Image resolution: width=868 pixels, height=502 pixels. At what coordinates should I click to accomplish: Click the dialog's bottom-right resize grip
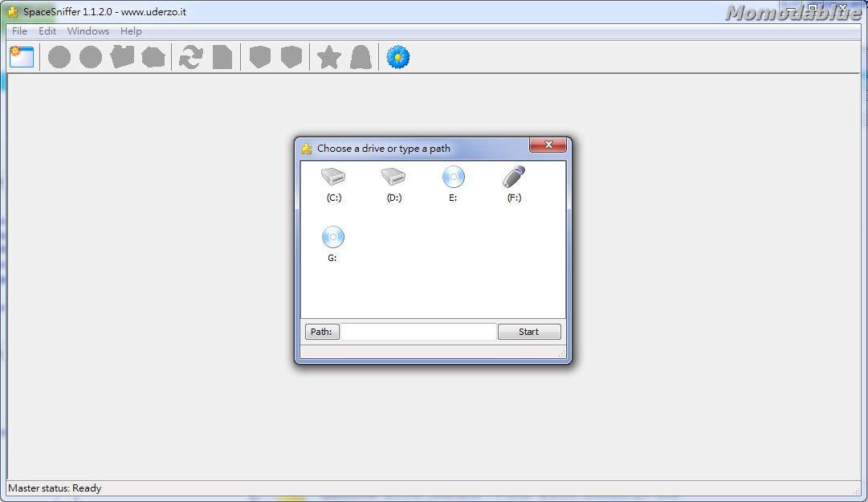click(x=561, y=353)
